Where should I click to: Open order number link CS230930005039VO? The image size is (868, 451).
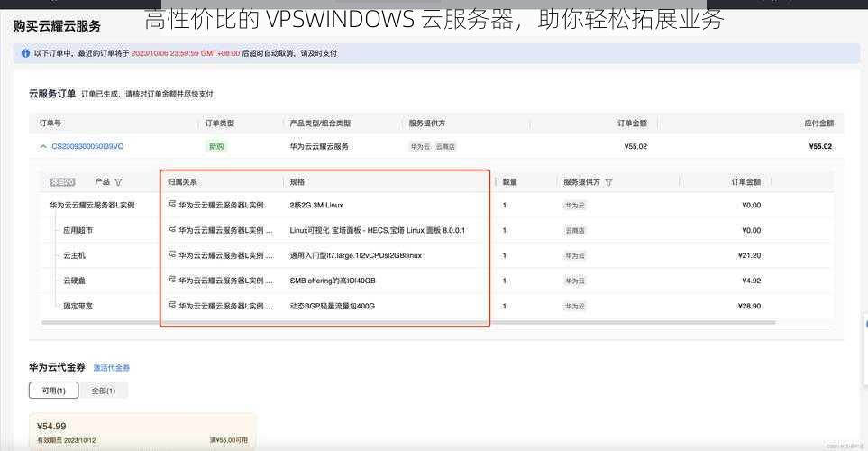87,146
